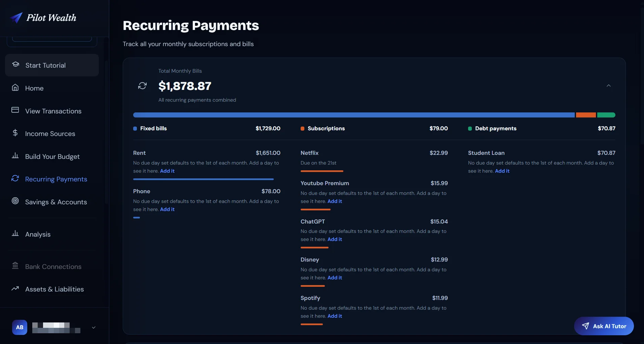Image resolution: width=644 pixels, height=344 pixels.
Task: Click Add it link for ChatGPT
Action: [335, 239]
